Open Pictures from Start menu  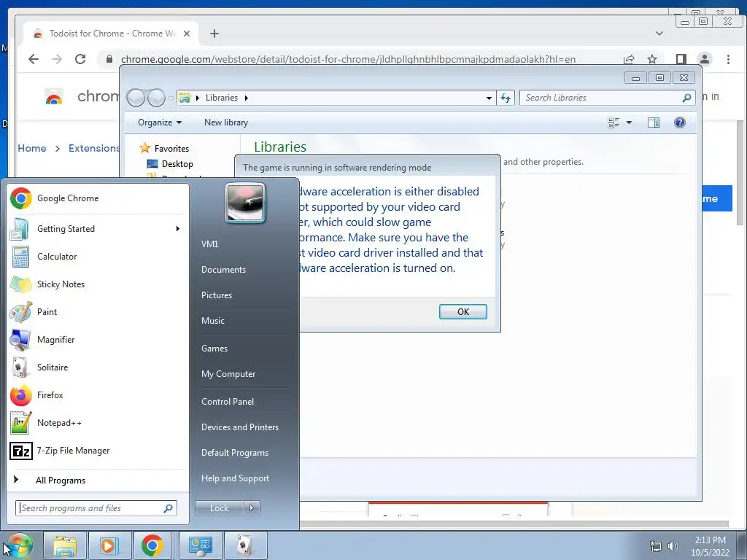pyautogui.click(x=216, y=295)
